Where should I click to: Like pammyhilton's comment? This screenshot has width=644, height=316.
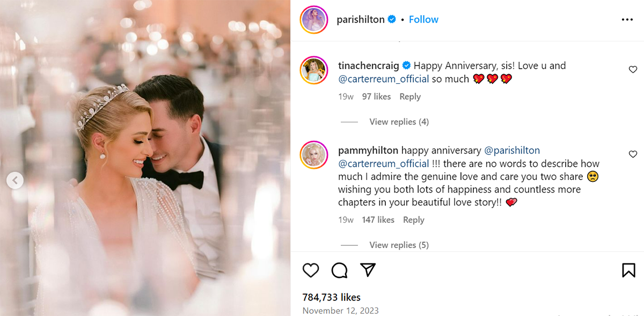633,155
